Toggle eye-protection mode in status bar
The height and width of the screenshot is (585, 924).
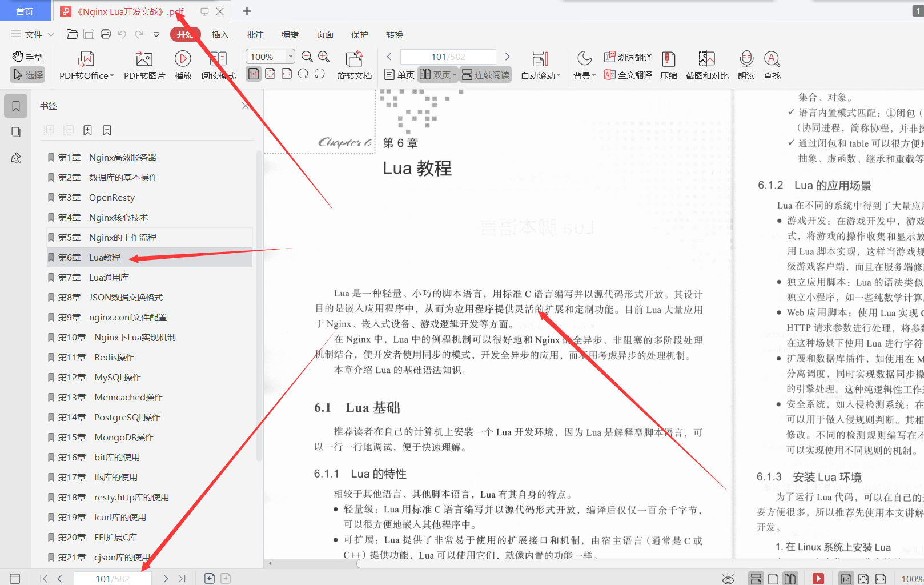coord(727,578)
